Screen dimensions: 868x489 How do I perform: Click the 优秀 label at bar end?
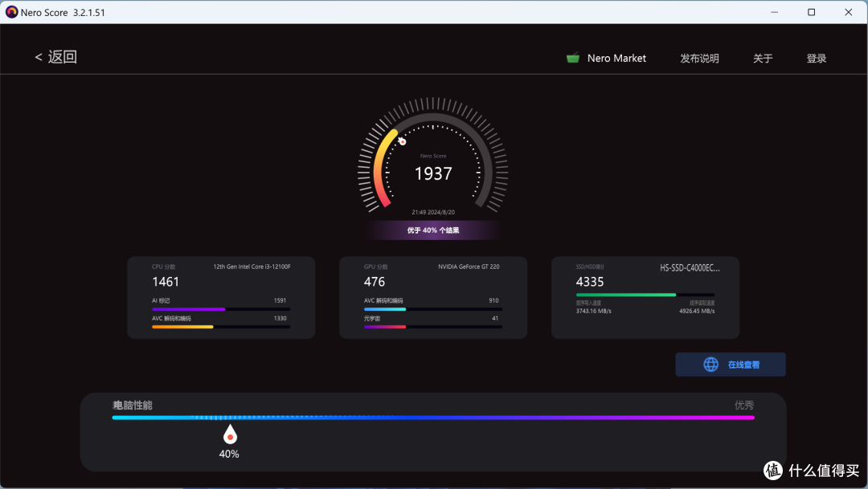pyautogui.click(x=744, y=405)
